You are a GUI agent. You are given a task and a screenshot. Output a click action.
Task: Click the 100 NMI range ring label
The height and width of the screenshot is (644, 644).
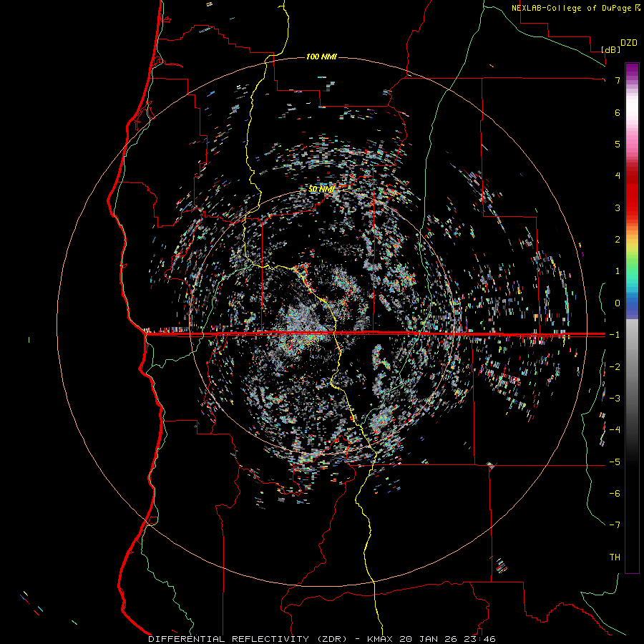point(321,57)
